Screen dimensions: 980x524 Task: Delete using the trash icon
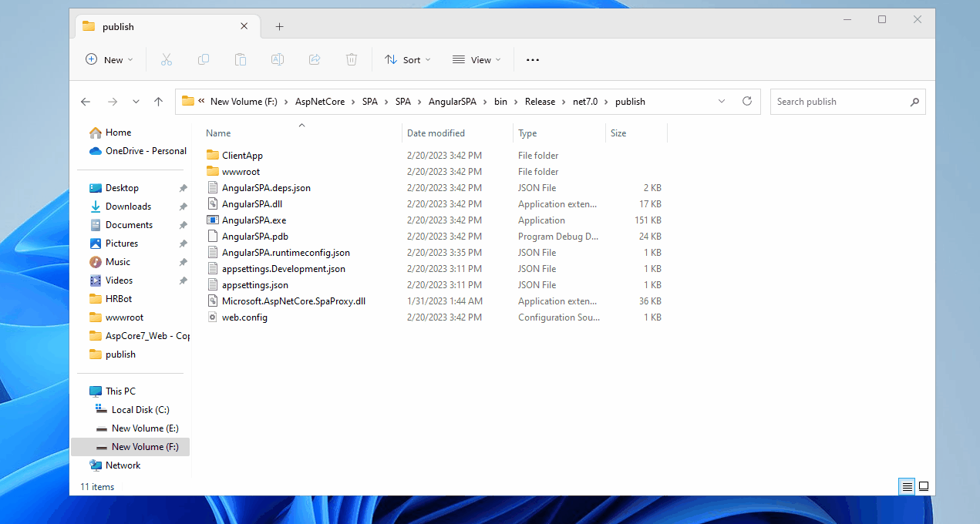351,59
